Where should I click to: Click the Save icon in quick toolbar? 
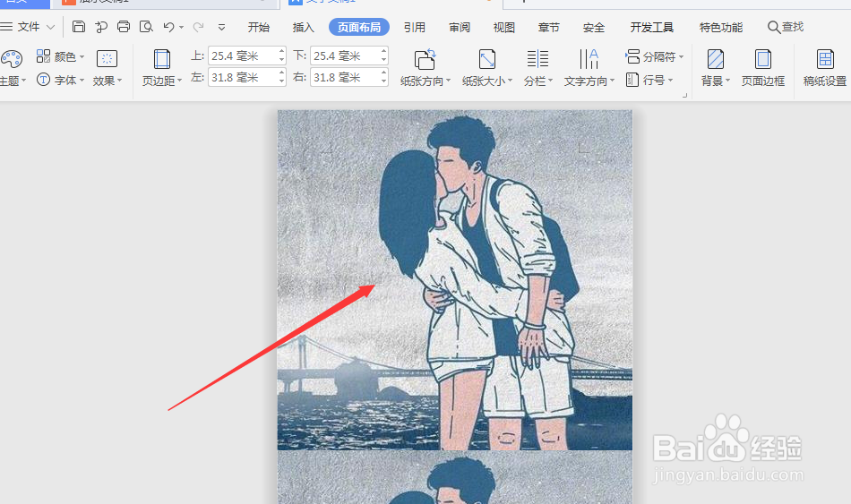79,27
